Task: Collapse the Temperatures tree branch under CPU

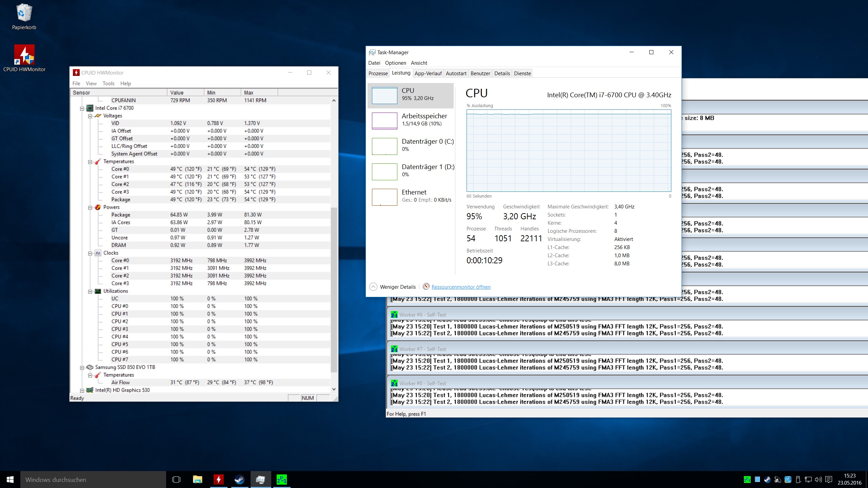Action: point(90,162)
